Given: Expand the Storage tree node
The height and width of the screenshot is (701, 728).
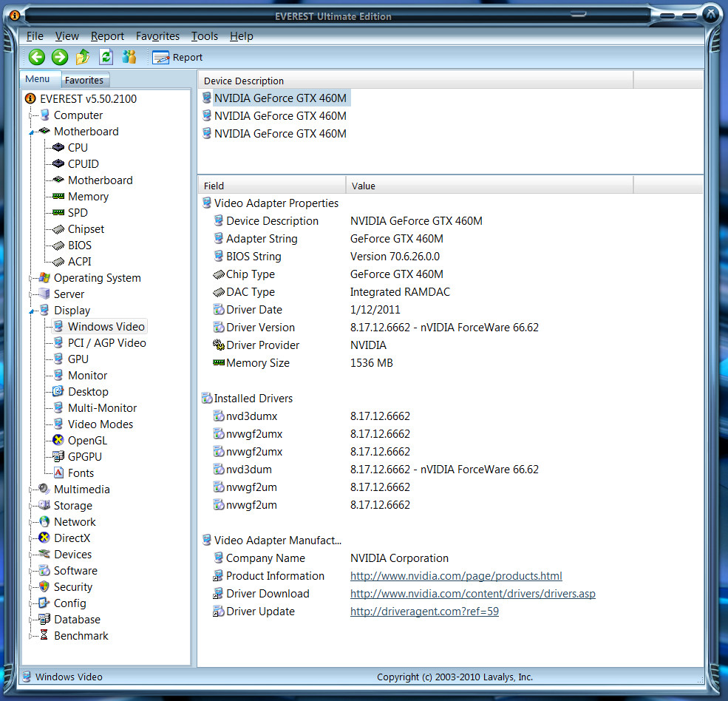Looking at the screenshot, I should pyautogui.click(x=32, y=506).
